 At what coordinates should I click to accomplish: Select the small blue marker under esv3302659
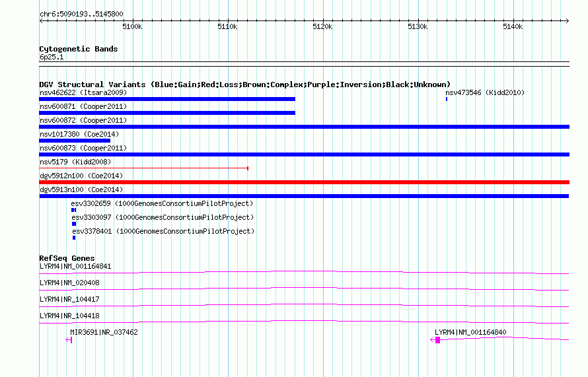point(73,210)
